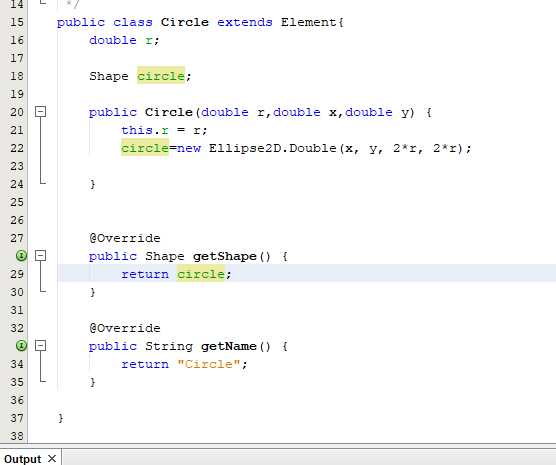This screenshot has height=465, width=556.
Task: Click line number 22 in the gutter
Action: click(17, 148)
